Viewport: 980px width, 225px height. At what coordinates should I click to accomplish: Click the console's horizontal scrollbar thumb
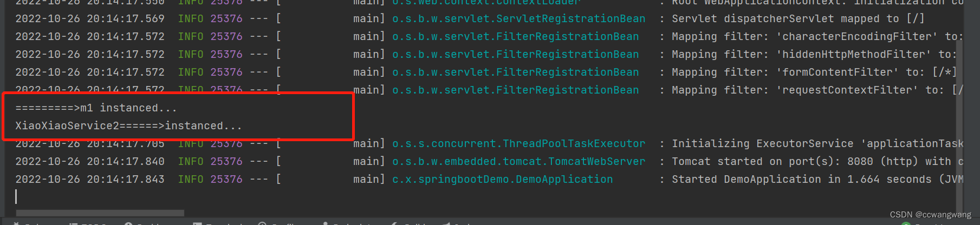pyautogui.click(x=100, y=213)
